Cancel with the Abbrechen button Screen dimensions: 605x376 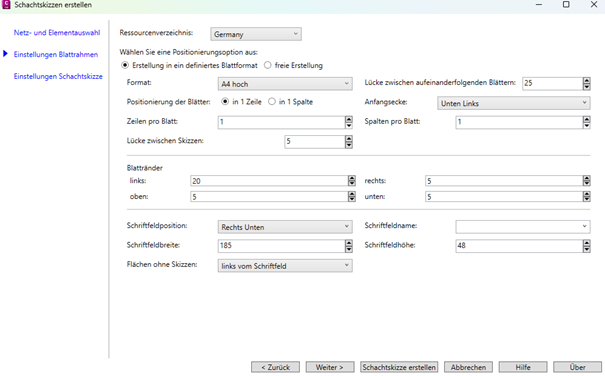click(468, 367)
